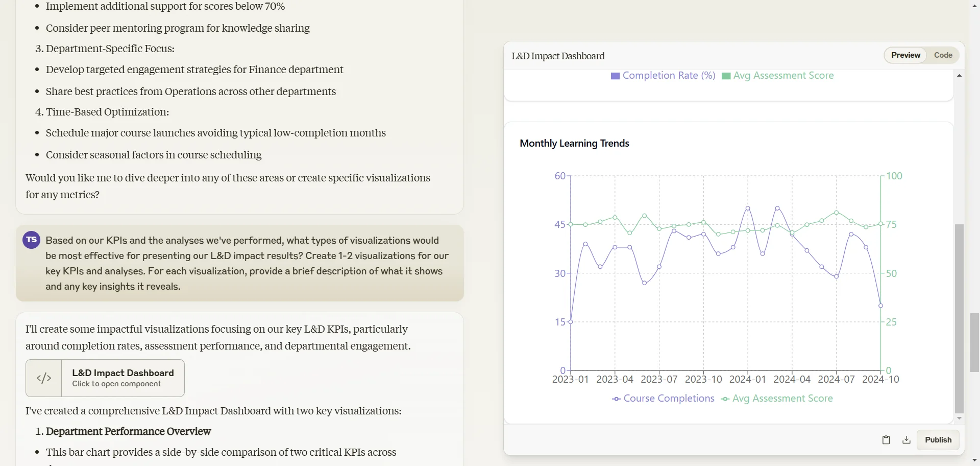Click 'Consider peer mentoring program' bullet

click(178, 28)
